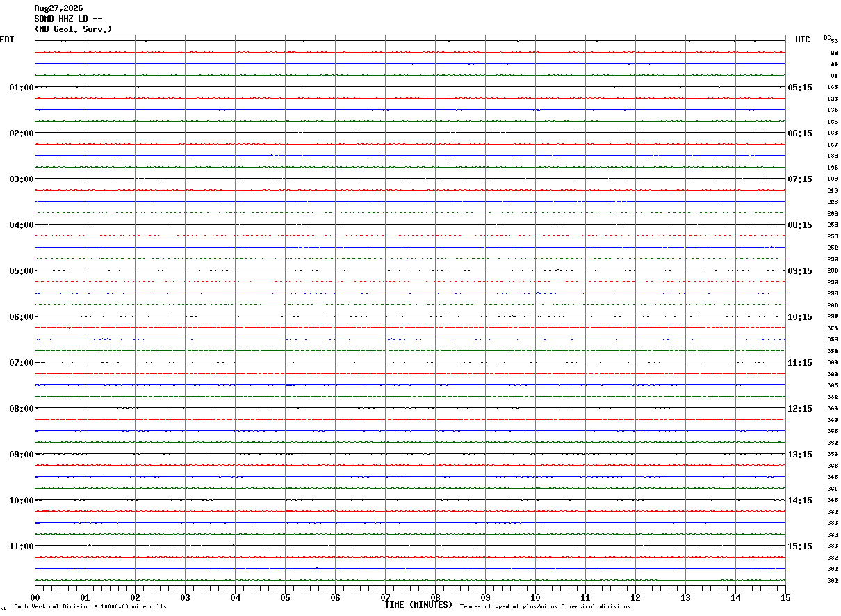Click minute 12 on the time axis
Image resolution: width=841 pixels, height=616 pixels.
click(x=635, y=597)
